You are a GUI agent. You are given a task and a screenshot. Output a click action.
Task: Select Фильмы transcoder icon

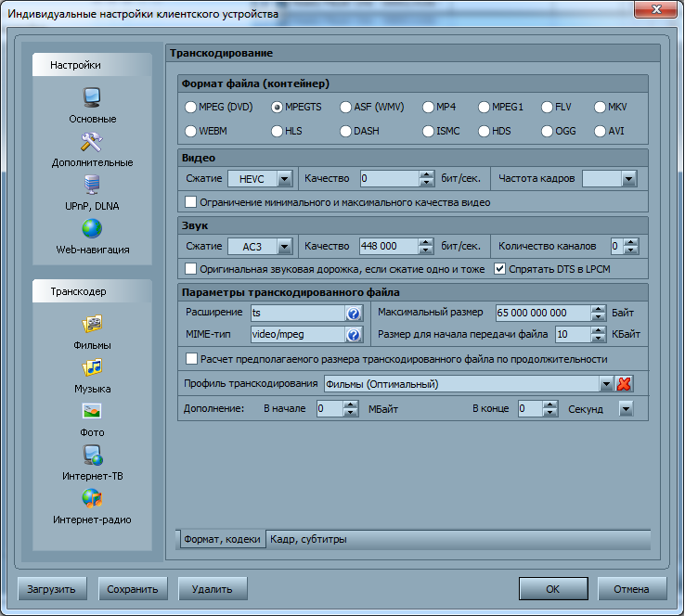(92, 325)
